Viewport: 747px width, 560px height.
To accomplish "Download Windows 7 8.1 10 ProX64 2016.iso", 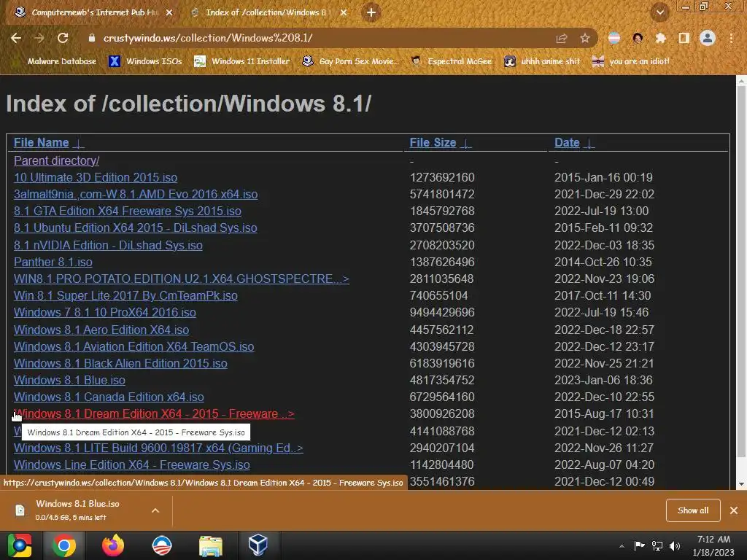I will click(105, 312).
